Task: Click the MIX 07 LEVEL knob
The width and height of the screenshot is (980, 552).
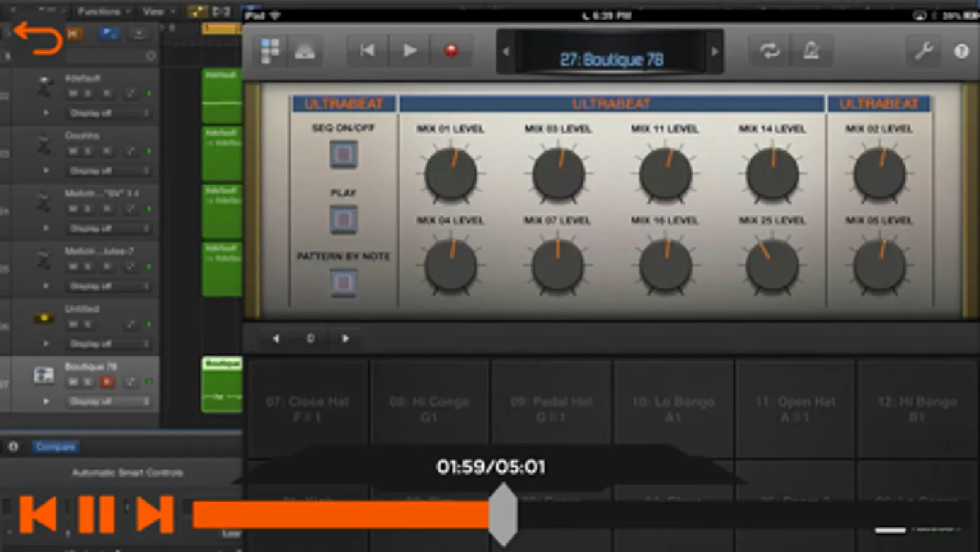Action: pyautogui.click(x=558, y=266)
